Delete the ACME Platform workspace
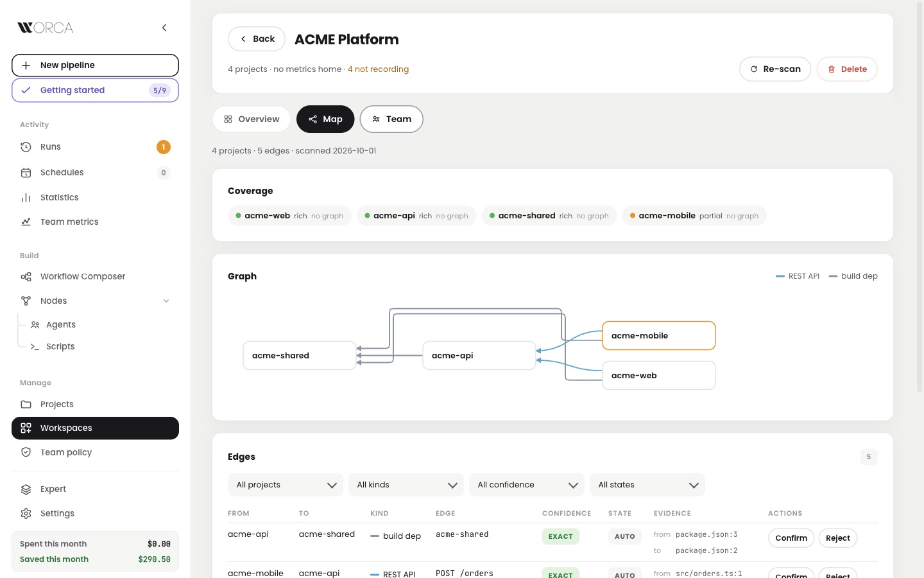The height and width of the screenshot is (578, 924). coord(847,69)
